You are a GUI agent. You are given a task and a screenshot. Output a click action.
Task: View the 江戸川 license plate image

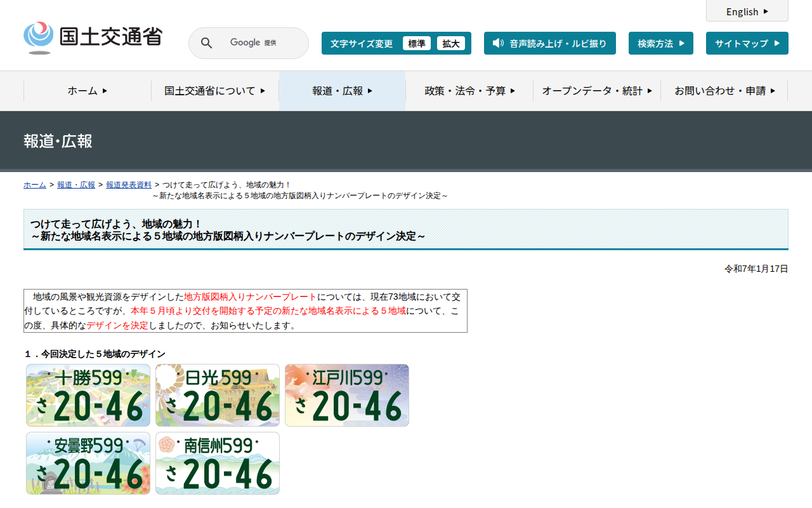coord(347,395)
